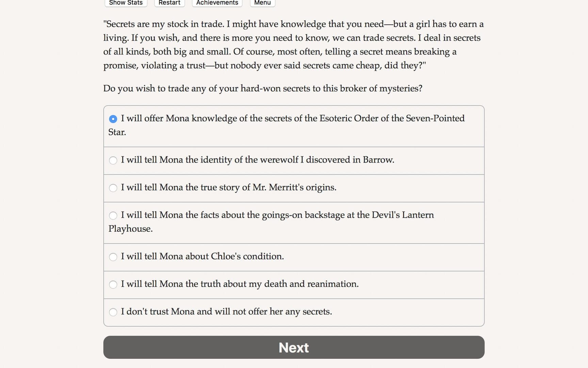Click the radio circle beside the werewolf option
Screen dimensions: 588x368
click(x=113, y=160)
